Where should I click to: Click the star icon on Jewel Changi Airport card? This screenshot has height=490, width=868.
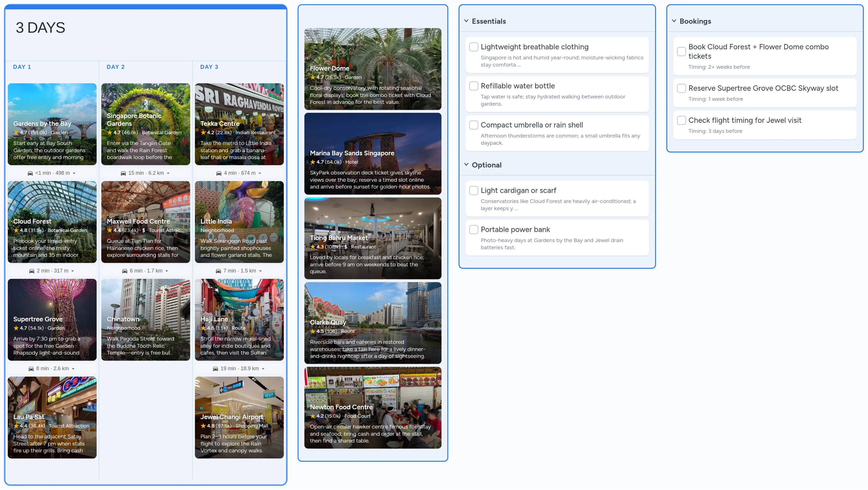click(203, 426)
